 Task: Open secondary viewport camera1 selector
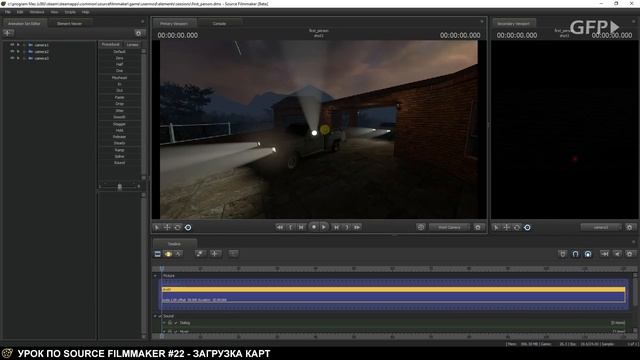pos(601,227)
